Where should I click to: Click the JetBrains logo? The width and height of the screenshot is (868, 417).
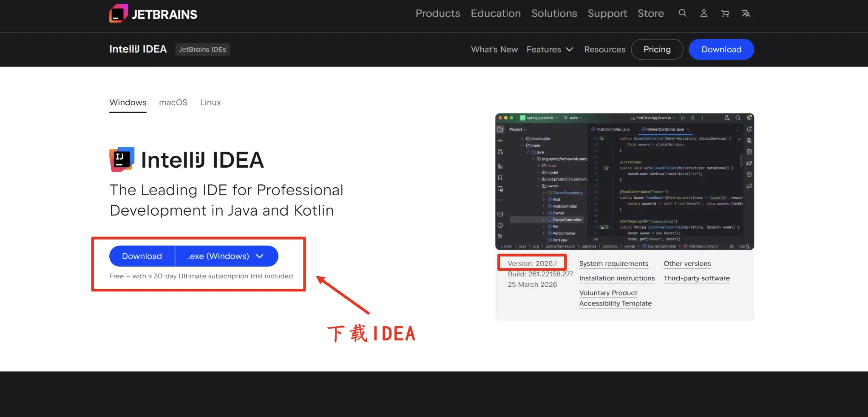(153, 14)
